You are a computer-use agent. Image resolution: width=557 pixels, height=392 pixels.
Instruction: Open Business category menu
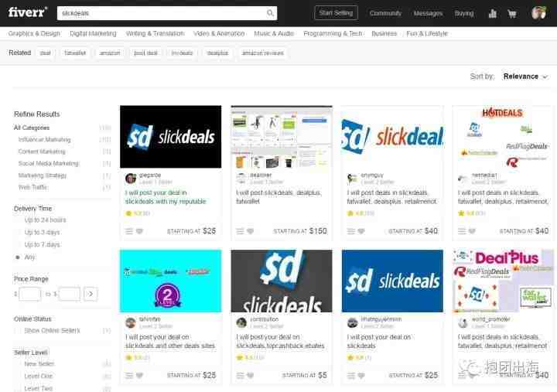click(x=384, y=33)
